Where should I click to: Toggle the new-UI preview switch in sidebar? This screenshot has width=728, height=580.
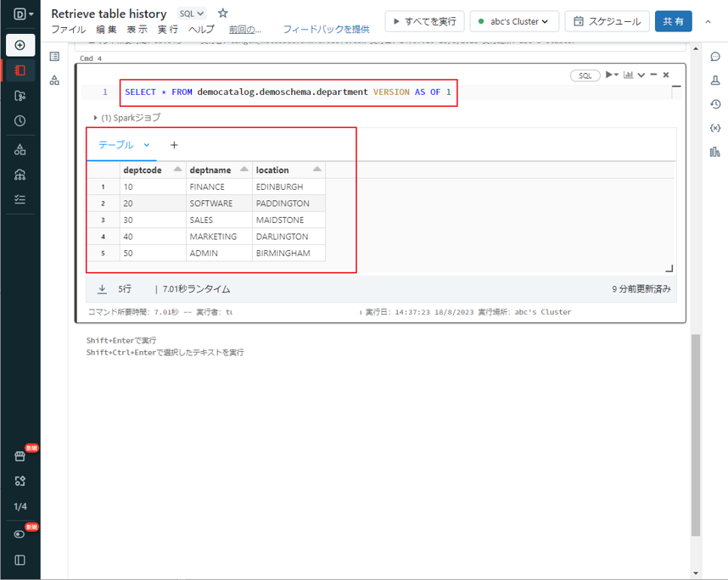20,534
